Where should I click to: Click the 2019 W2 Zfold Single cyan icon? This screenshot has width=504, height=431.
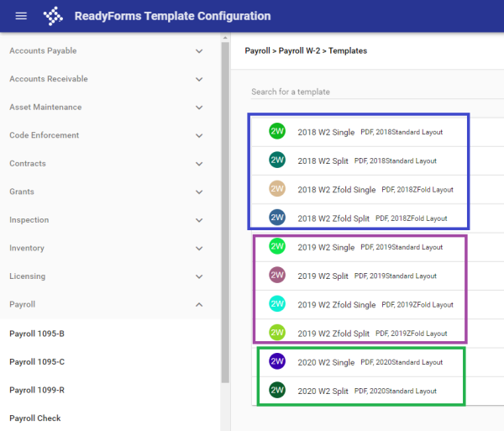point(277,304)
